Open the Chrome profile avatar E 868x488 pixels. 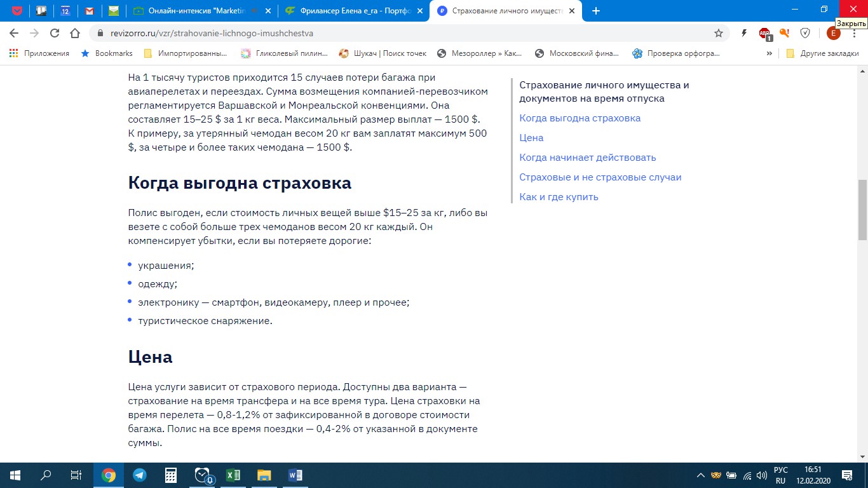(x=833, y=33)
